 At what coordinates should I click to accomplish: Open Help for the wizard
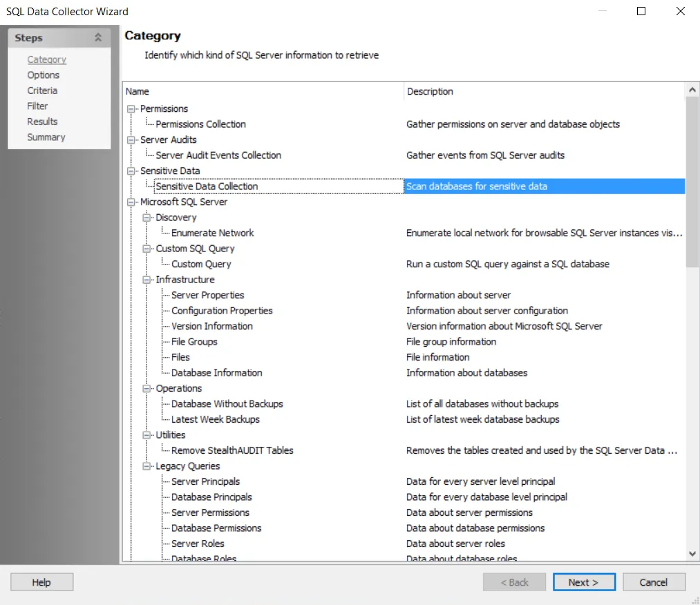[41, 582]
